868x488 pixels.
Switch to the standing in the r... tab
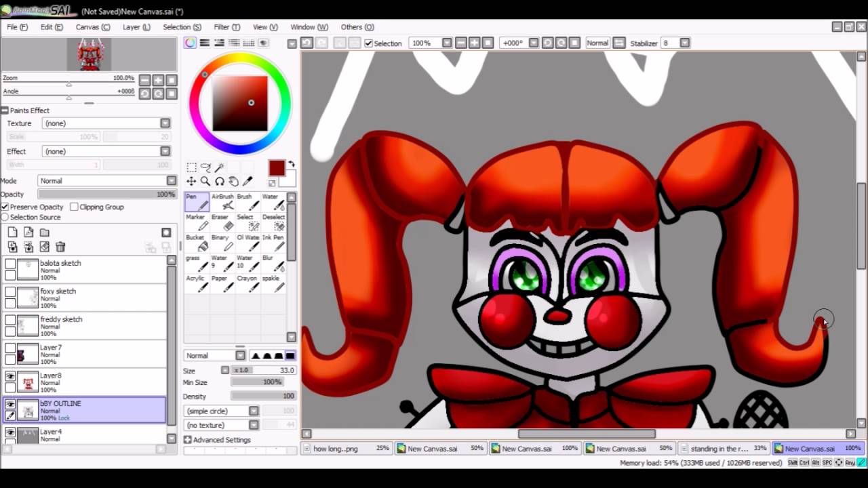pyautogui.click(x=724, y=448)
